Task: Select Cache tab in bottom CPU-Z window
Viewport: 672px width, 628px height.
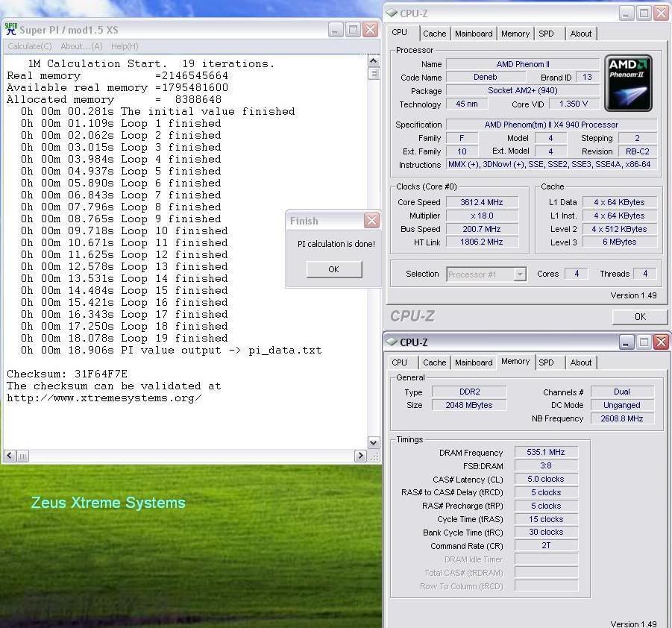Action: pyautogui.click(x=435, y=362)
